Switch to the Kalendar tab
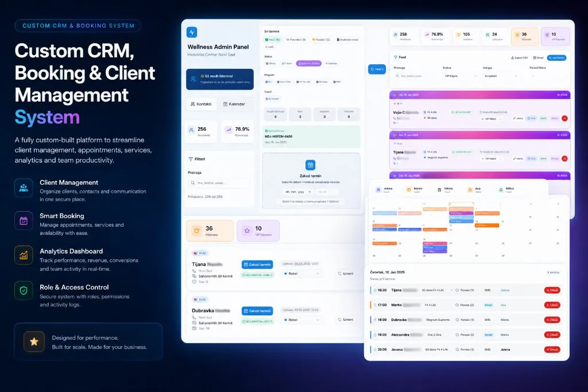The height and width of the screenshot is (392, 588). coord(234,104)
